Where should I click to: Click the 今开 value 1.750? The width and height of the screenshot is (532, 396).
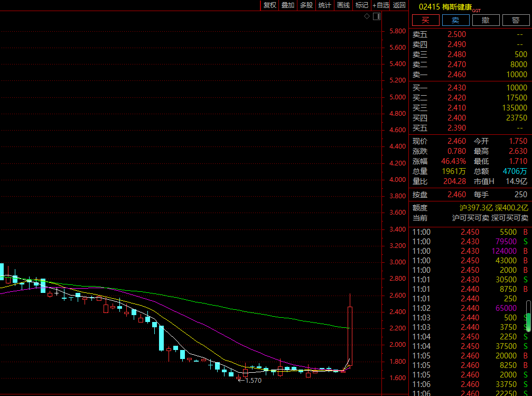tap(518, 141)
